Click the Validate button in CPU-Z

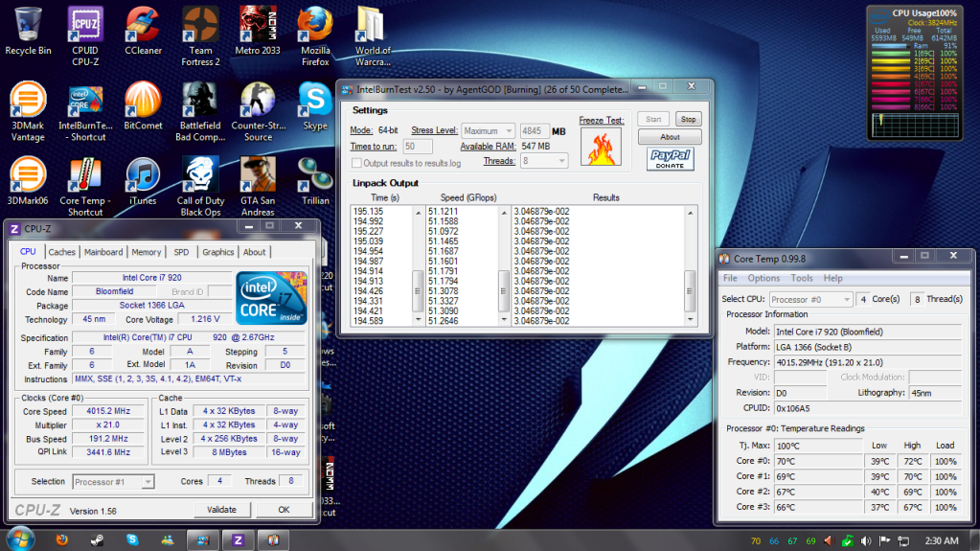(x=222, y=510)
